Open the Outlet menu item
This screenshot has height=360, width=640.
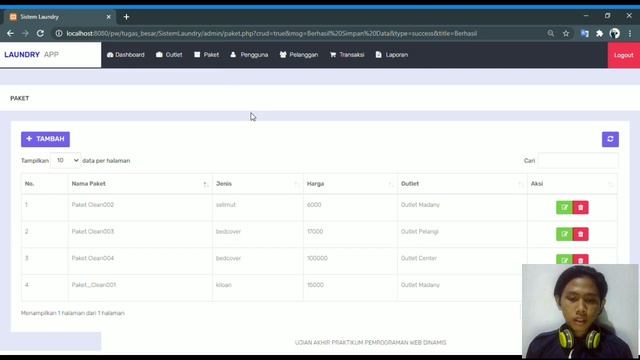pyautogui.click(x=169, y=55)
